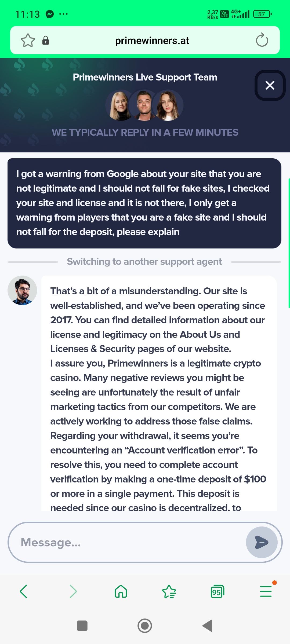Viewport: 290px width, 644px height.
Task: Open the 95 tabs switcher
Action: (217, 591)
